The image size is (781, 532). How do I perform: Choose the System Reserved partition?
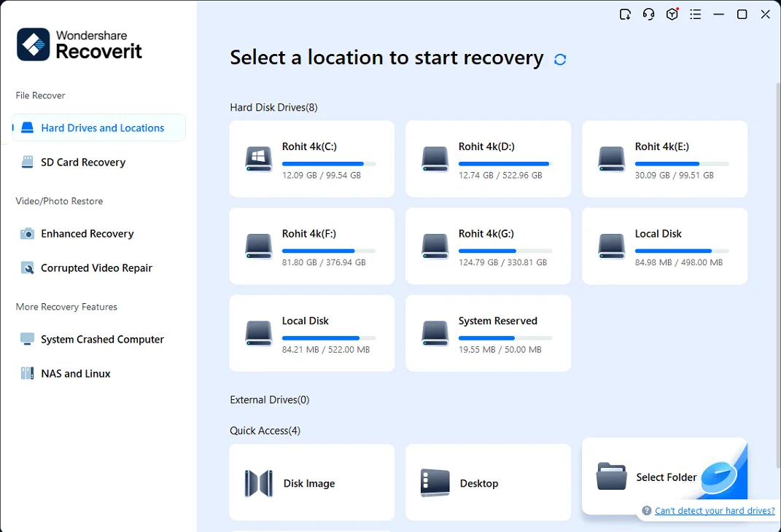pyautogui.click(x=488, y=333)
